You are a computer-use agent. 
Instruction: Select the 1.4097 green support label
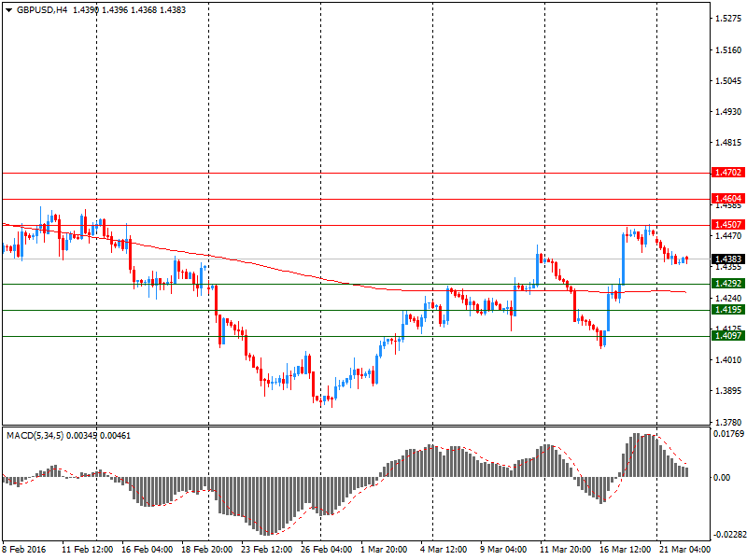point(727,336)
